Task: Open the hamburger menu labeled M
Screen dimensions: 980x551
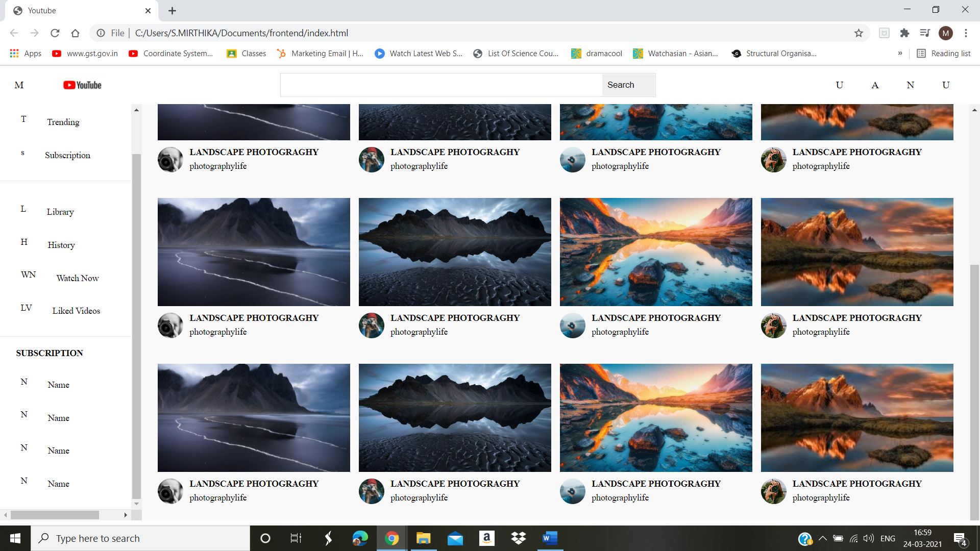Action: point(19,85)
